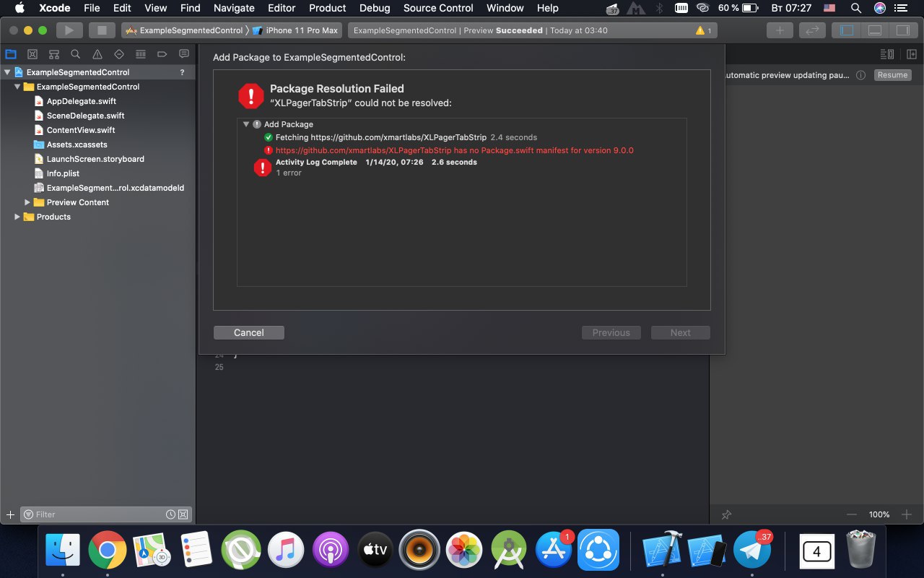Viewport: 924px width, 578px height.
Task: Select LaunchScreen.storyboard in the navigator
Action: (95, 159)
